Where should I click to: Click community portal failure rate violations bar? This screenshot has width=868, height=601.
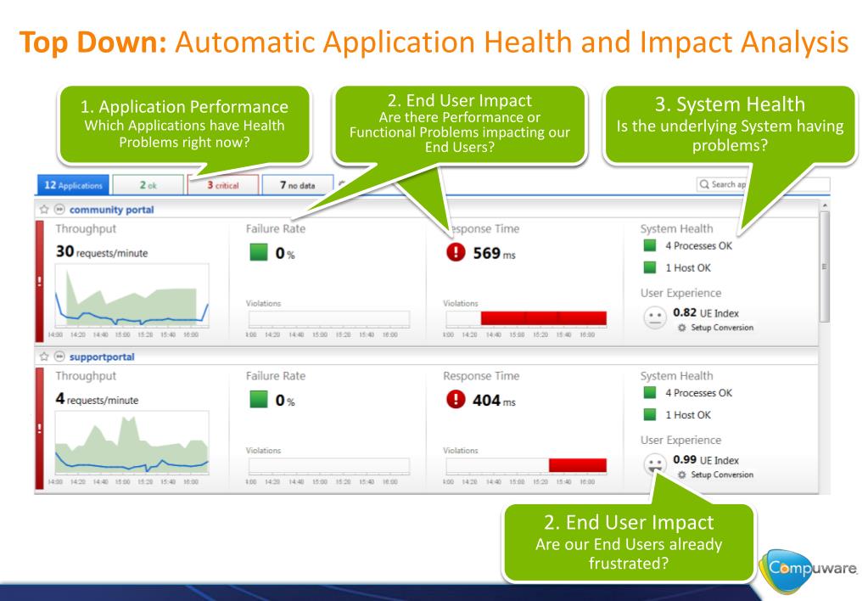(329, 318)
